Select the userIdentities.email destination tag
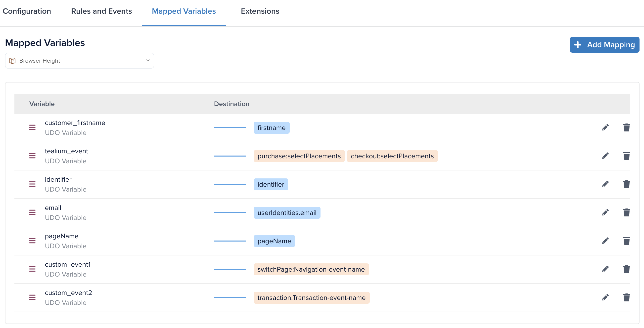The image size is (644, 328). pos(287,213)
